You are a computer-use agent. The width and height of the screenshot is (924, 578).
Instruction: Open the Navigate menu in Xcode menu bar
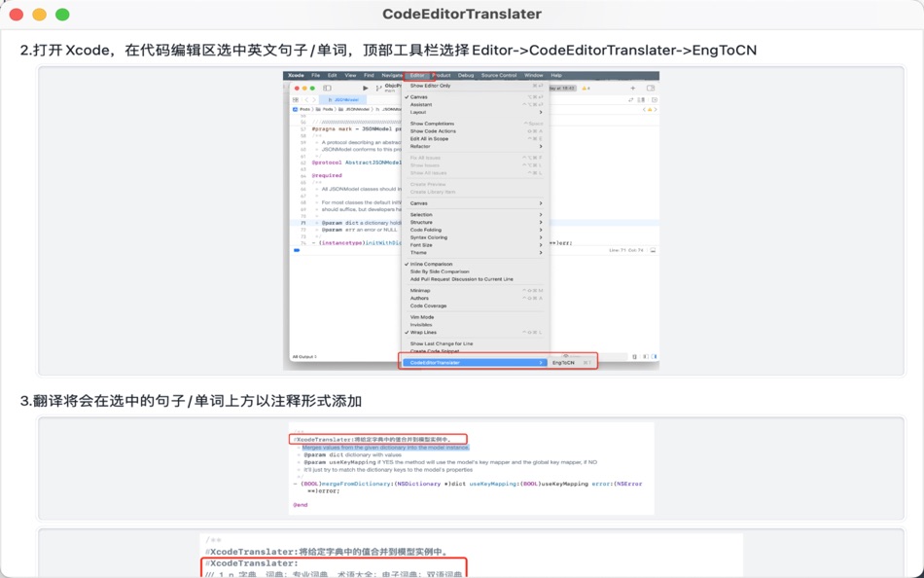[x=392, y=76]
